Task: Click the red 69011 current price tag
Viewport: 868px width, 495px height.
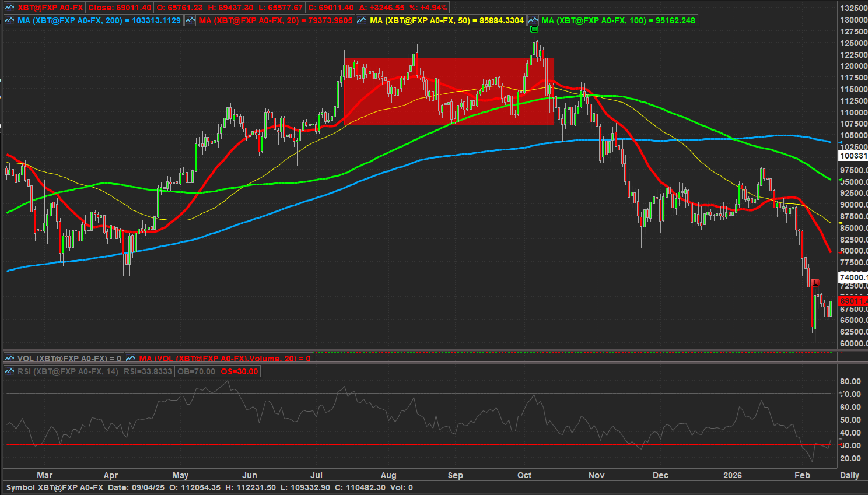Action: coord(853,301)
